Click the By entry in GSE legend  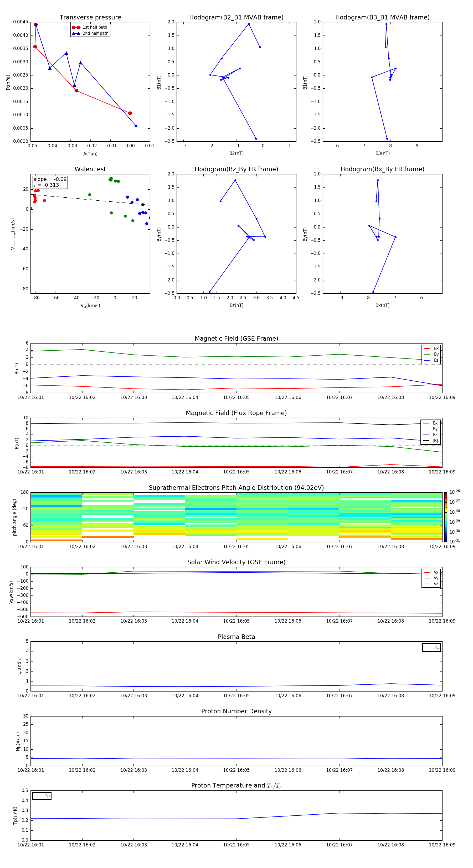[x=431, y=355]
